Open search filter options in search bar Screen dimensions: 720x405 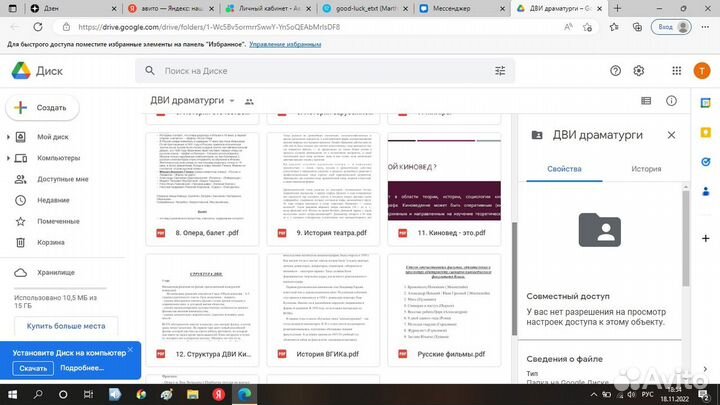click(500, 71)
